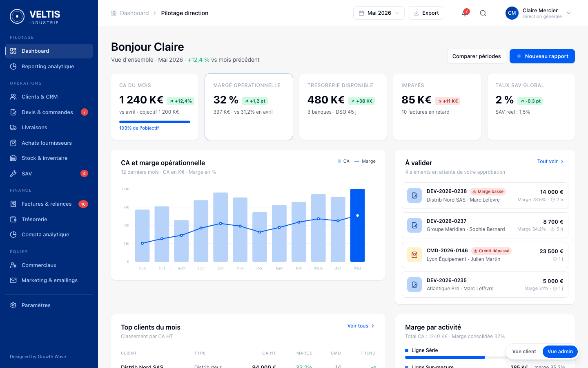Open the notifications bell icon
This screenshot has height=368, width=588.
point(465,13)
